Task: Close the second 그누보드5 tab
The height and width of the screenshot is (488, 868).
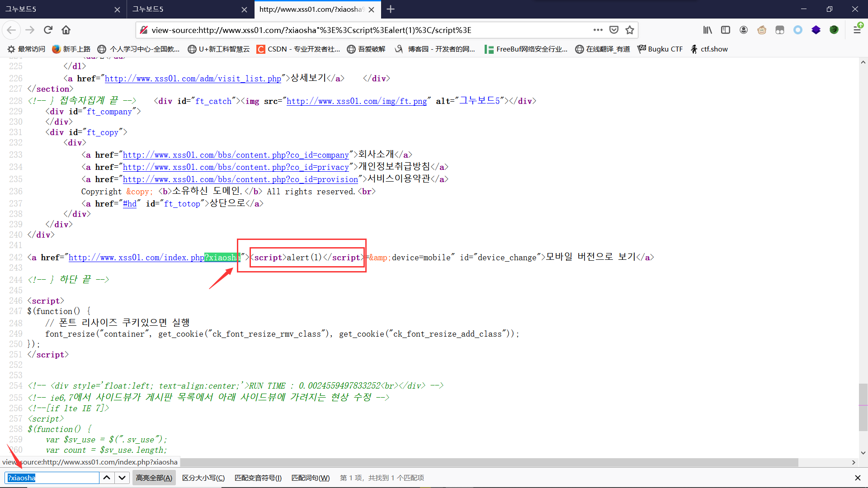Action: tap(244, 9)
